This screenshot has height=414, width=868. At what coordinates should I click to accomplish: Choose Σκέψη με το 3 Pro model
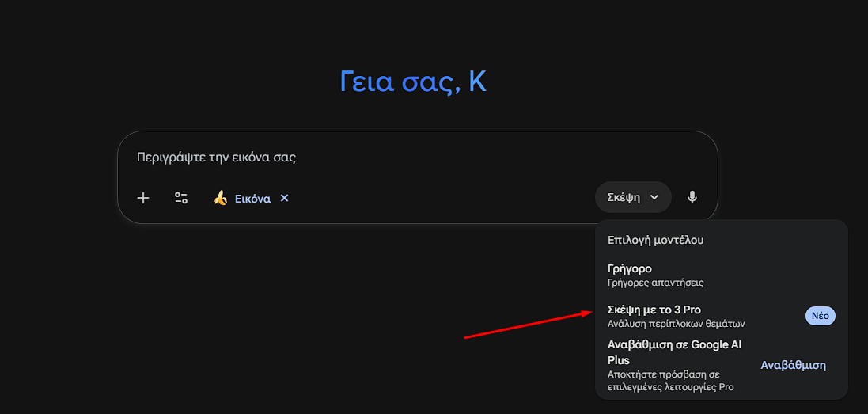tap(721, 316)
